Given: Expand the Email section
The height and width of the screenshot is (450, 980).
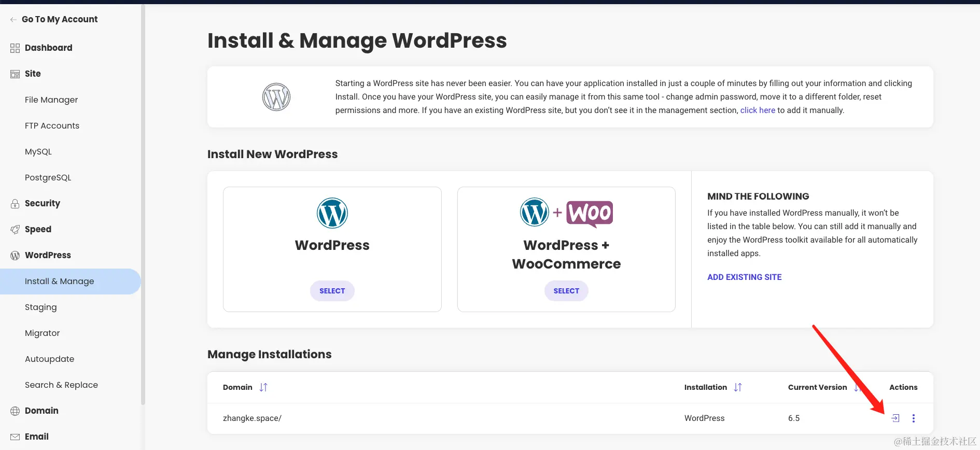Looking at the screenshot, I should (37, 437).
